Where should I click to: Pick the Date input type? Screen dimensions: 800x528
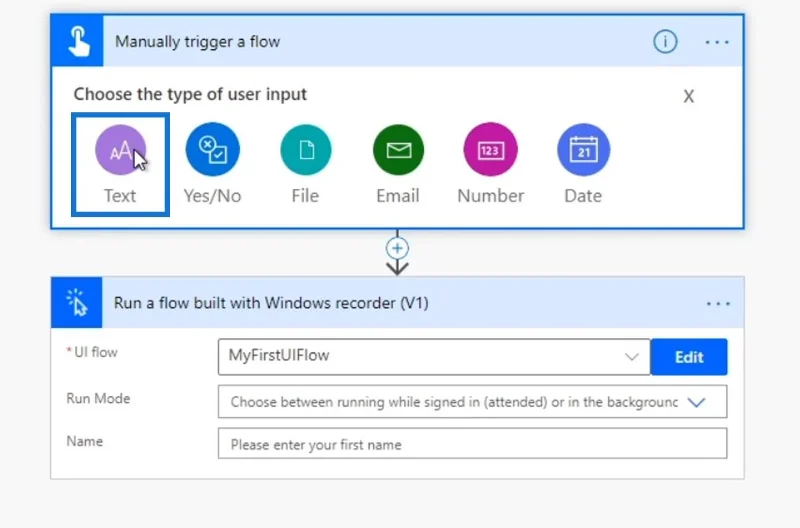pos(583,164)
